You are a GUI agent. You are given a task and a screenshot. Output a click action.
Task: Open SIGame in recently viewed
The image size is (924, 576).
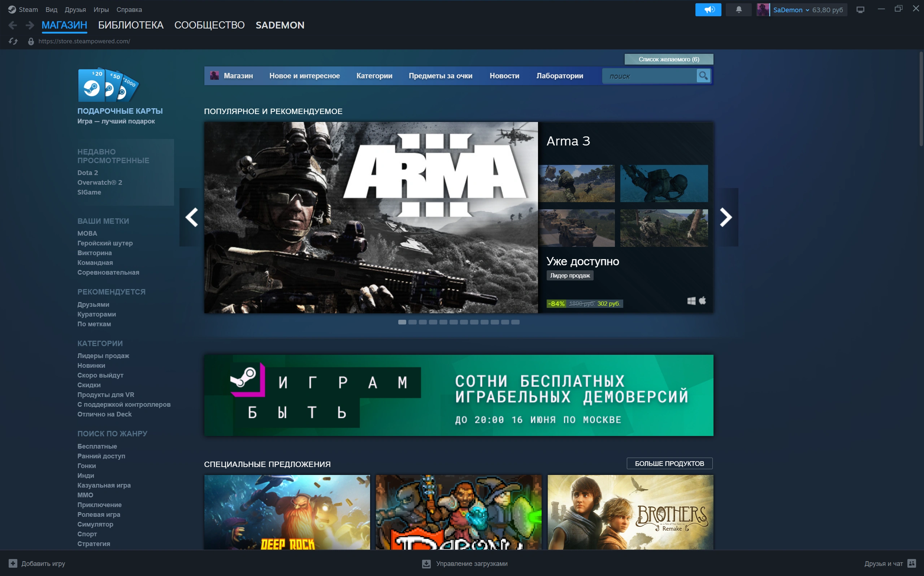[x=89, y=192]
